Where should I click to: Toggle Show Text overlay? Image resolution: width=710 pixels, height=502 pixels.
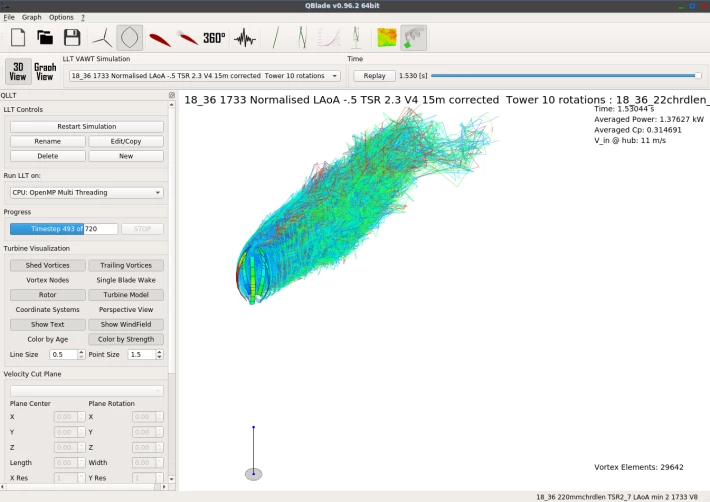point(48,325)
